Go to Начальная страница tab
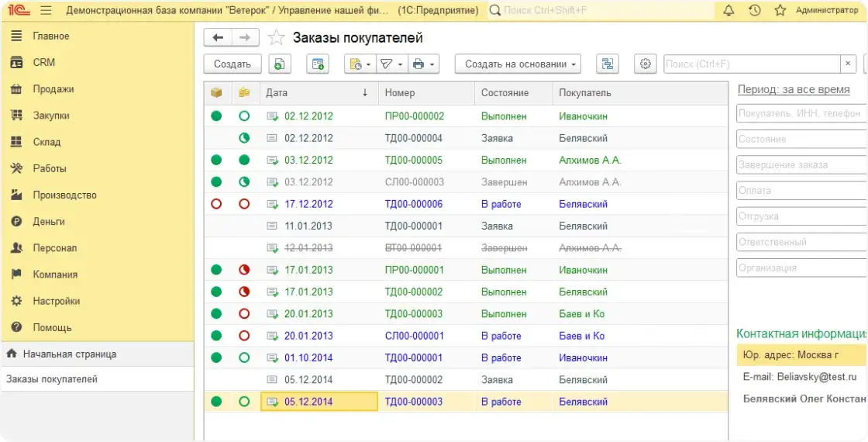Image resolution: width=868 pixels, height=442 pixels. tap(98, 354)
